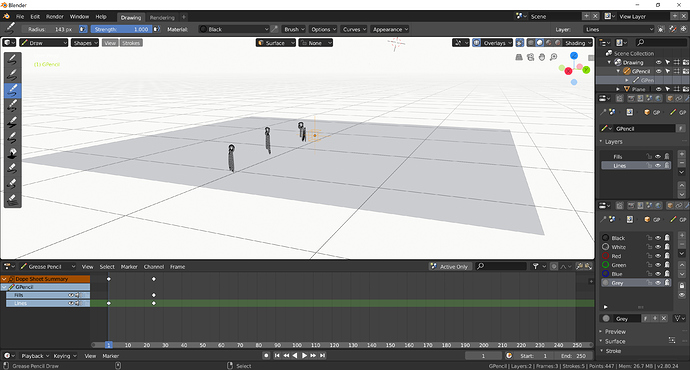Open the Render menu
This screenshot has width=690, height=370.
(x=55, y=17)
